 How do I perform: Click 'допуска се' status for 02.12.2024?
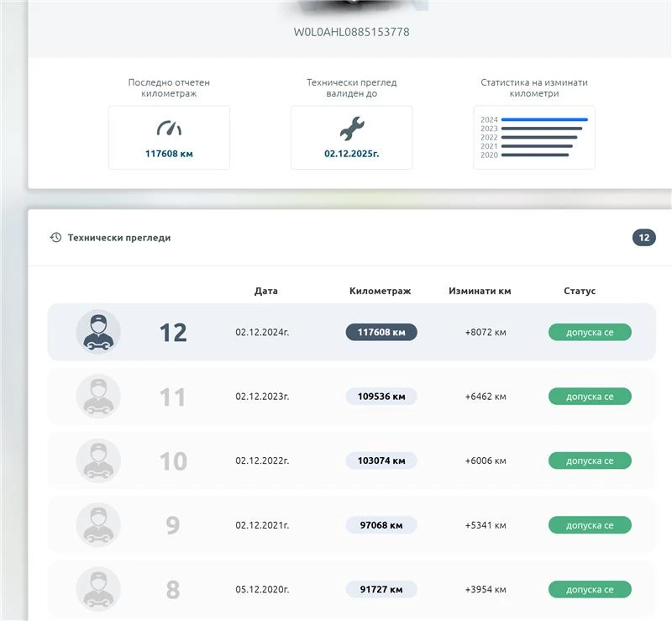pyautogui.click(x=590, y=332)
